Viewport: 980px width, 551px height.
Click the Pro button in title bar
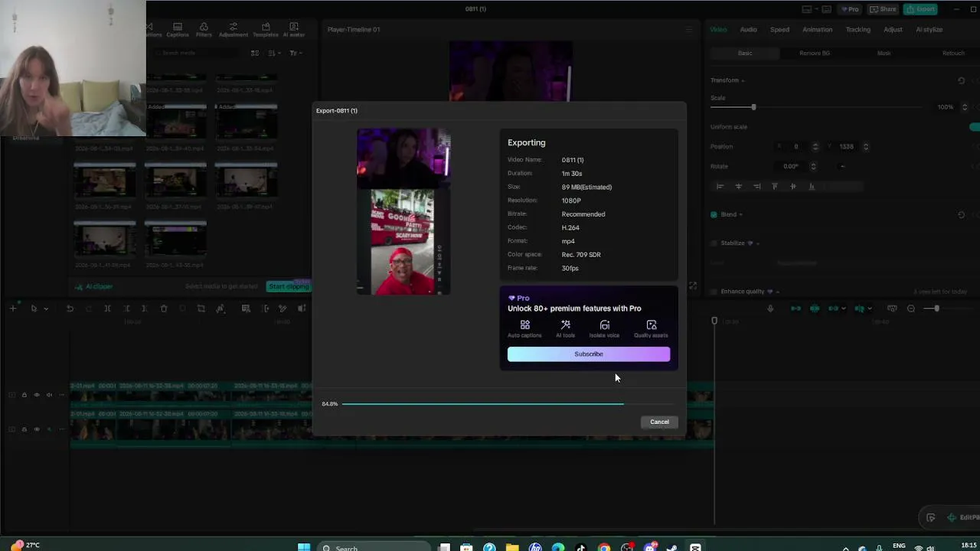pyautogui.click(x=850, y=9)
